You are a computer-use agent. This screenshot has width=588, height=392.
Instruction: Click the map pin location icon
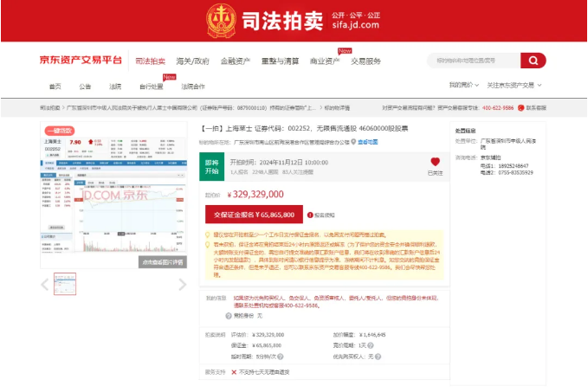click(x=353, y=142)
